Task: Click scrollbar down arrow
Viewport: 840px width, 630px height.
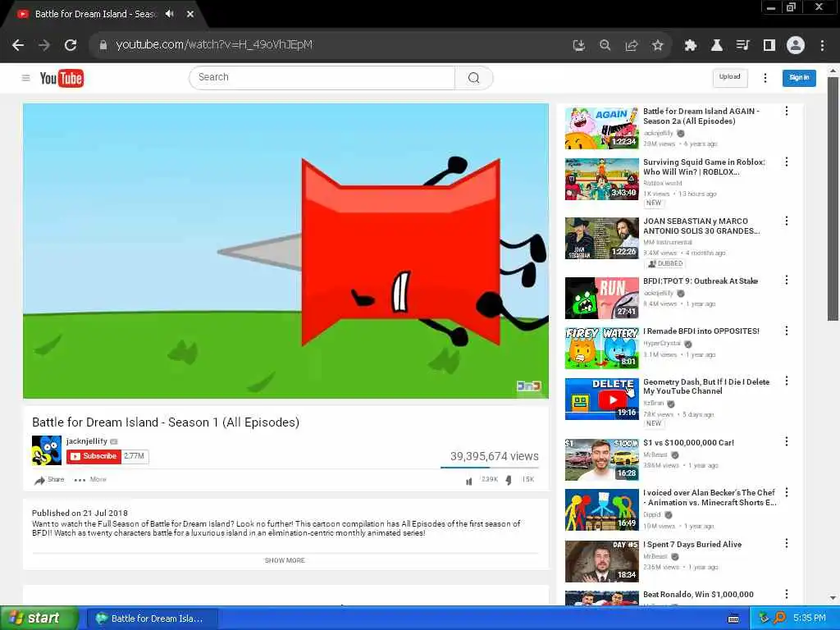Action: coord(833,598)
